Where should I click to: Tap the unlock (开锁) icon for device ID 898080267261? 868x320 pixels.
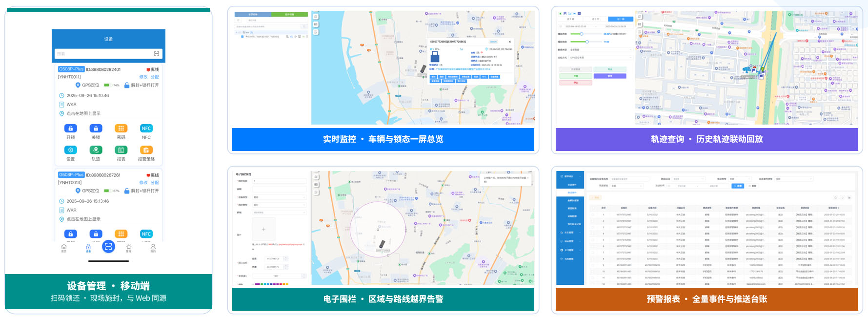click(x=71, y=234)
